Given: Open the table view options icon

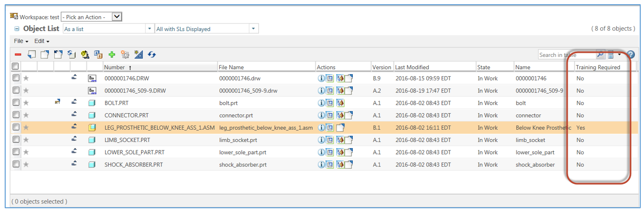Looking at the screenshot, I should (x=611, y=55).
